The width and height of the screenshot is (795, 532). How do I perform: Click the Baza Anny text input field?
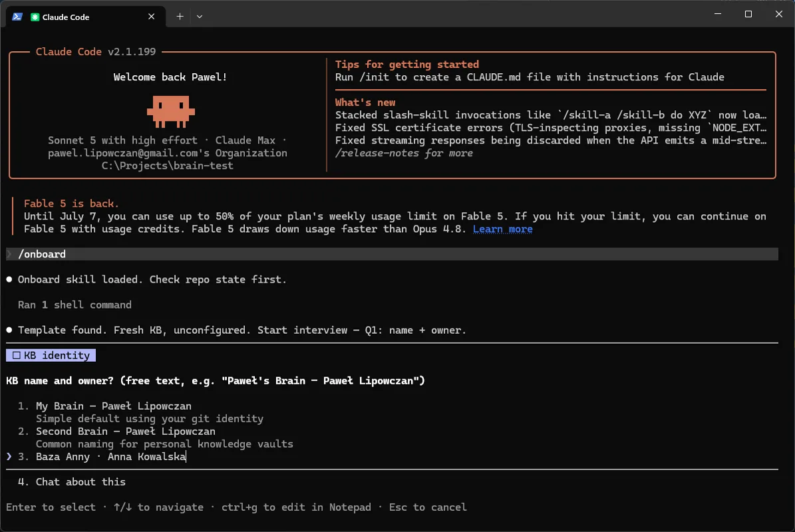(x=111, y=456)
